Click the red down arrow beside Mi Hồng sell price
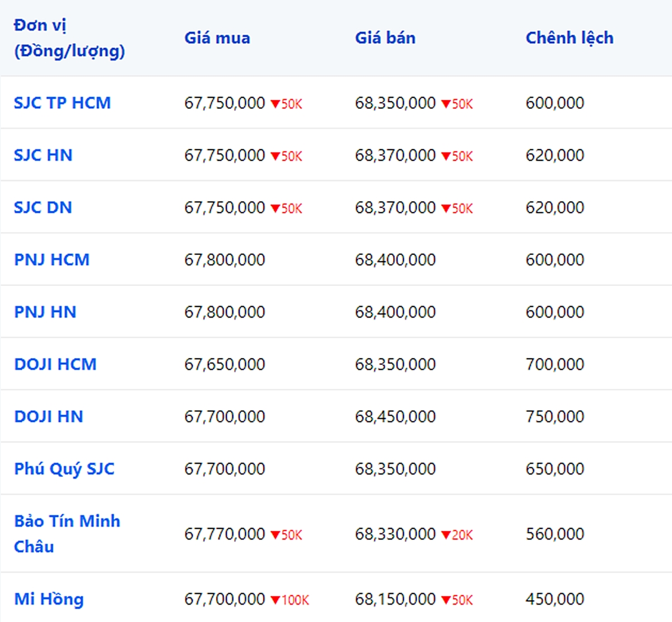Image resolution: width=672 pixels, height=622 pixels. tap(446, 600)
